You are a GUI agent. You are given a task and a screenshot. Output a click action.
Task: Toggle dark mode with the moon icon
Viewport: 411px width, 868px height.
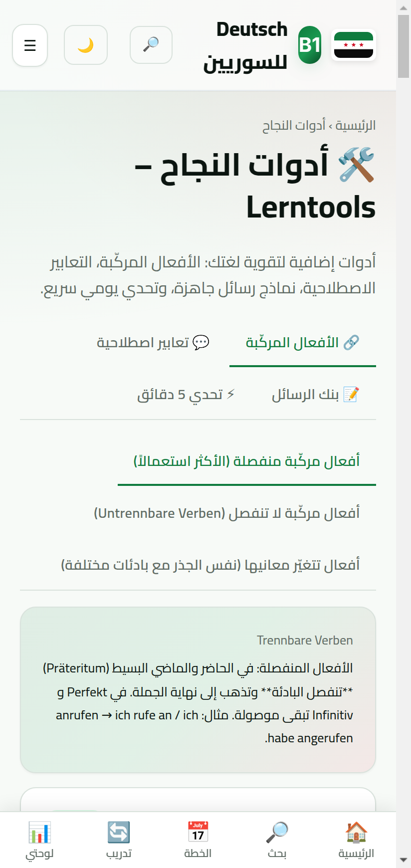coord(85,45)
